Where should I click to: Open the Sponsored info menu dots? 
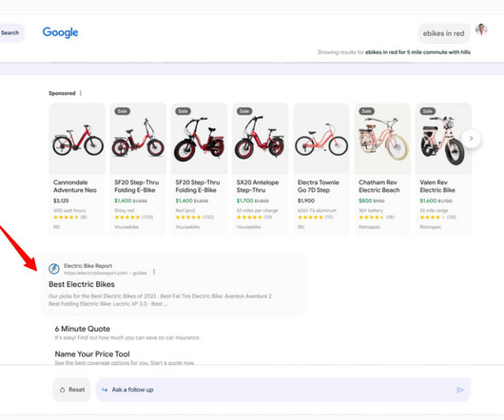tap(81, 93)
